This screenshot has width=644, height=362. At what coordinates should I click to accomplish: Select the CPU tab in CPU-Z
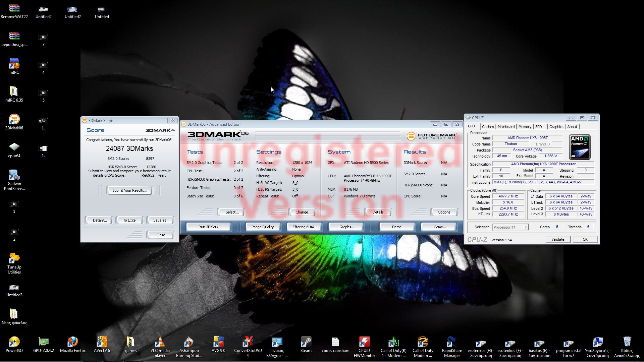point(471,126)
